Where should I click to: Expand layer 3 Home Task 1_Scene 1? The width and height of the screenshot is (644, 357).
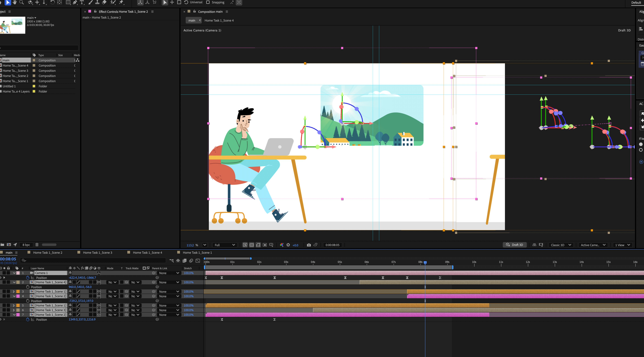(14, 291)
